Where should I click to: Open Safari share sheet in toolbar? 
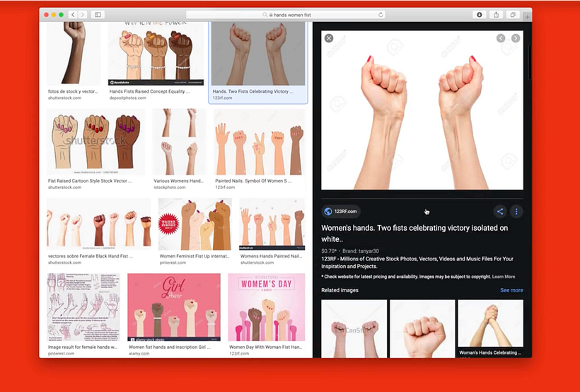(x=496, y=14)
